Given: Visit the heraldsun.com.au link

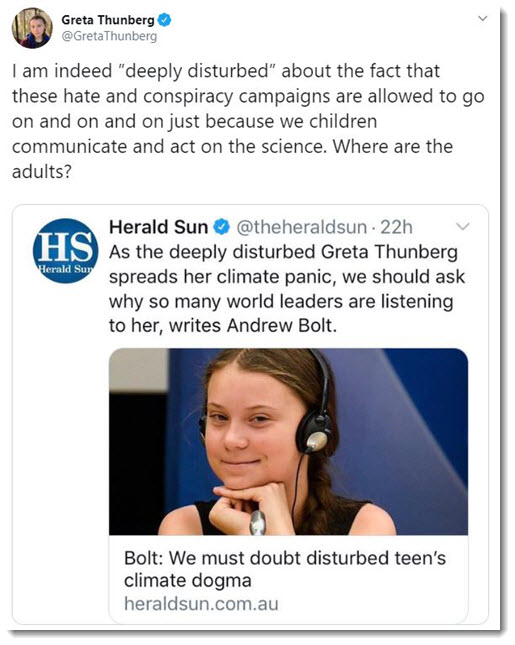Looking at the screenshot, I should [x=201, y=604].
